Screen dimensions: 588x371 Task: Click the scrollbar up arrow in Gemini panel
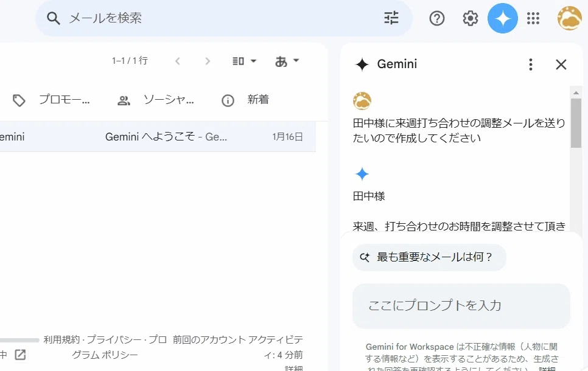[576, 92]
